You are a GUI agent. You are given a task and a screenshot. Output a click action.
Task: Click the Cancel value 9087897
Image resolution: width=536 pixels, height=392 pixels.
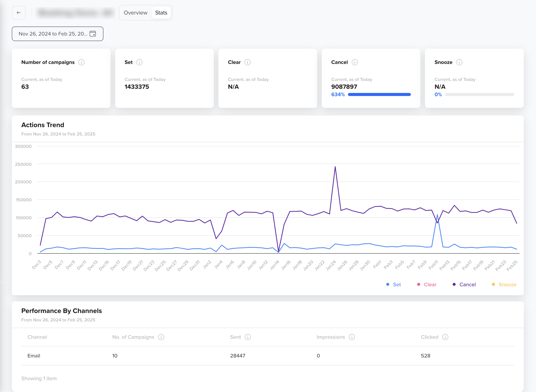[x=344, y=87]
